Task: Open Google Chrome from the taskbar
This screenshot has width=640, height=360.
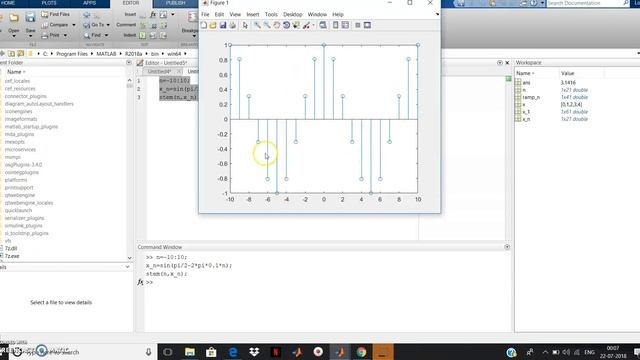Action: [x=361, y=351]
